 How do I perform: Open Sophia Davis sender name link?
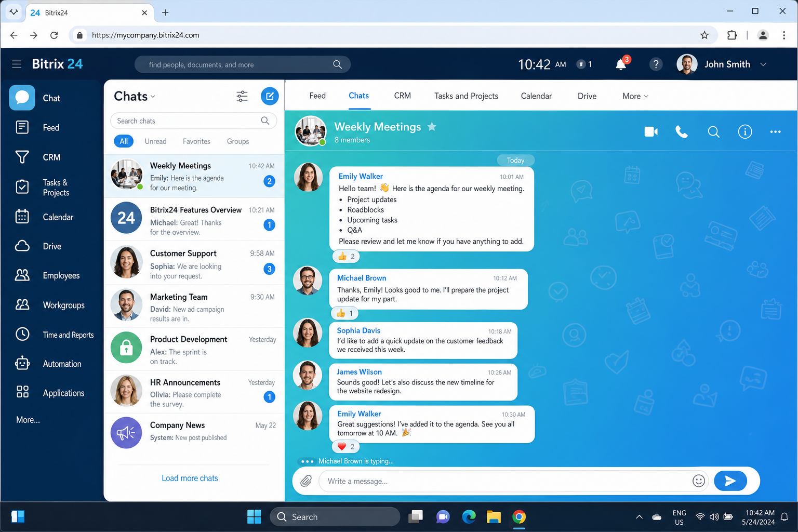pos(358,330)
